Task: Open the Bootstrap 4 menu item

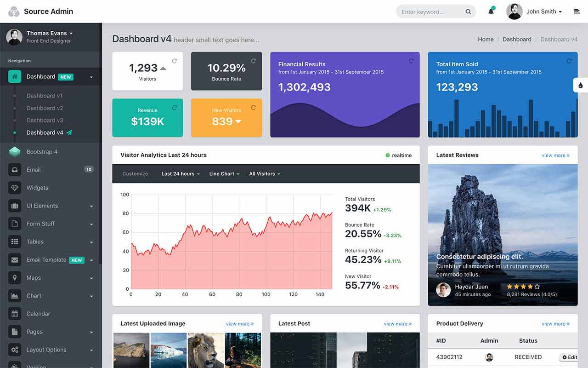Action: (42, 152)
